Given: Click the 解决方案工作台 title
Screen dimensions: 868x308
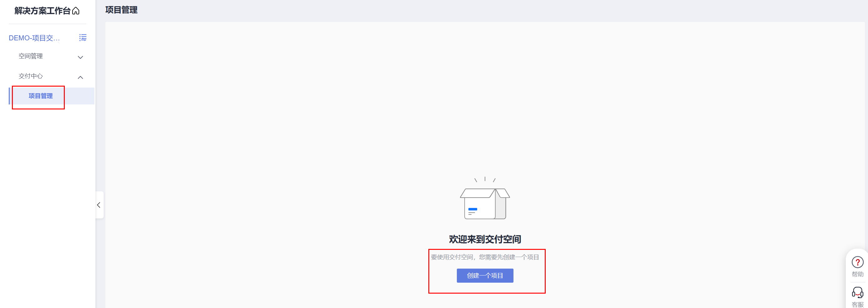Looking at the screenshot, I should (43, 11).
